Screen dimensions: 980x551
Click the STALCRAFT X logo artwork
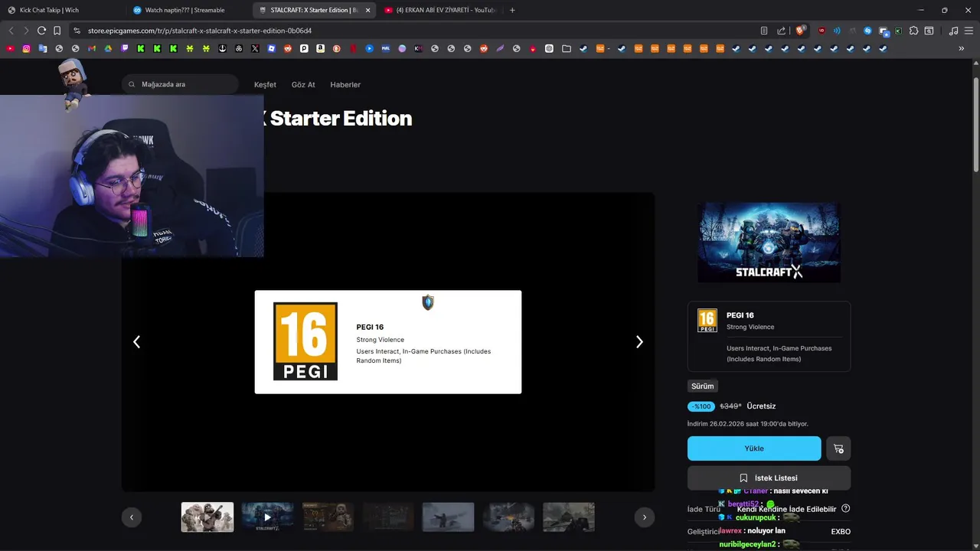(x=769, y=242)
